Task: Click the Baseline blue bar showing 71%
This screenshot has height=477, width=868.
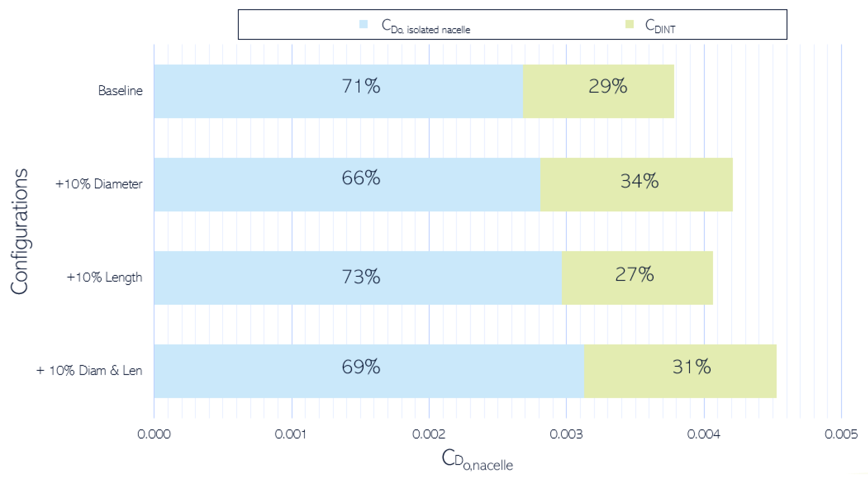Action: tap(338, 91)
